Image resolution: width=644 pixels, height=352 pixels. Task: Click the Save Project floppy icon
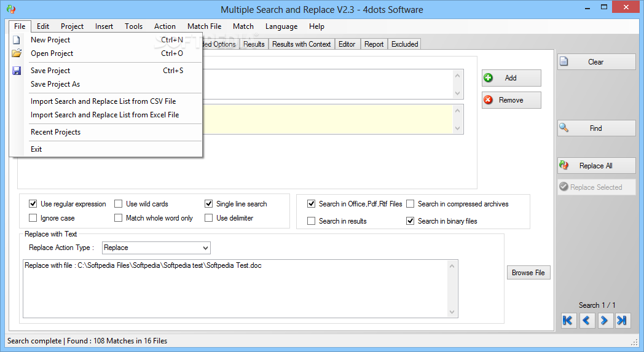[x=17, y=71]
